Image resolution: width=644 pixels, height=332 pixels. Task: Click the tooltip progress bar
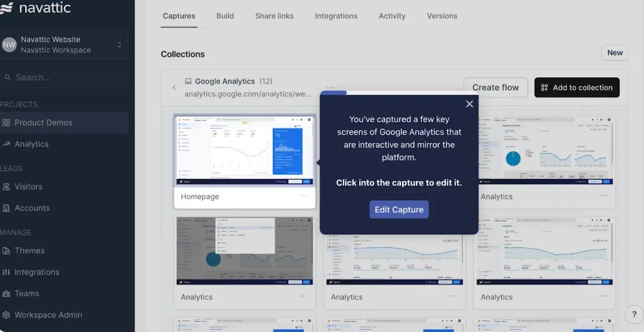click(x=399, y=93)
